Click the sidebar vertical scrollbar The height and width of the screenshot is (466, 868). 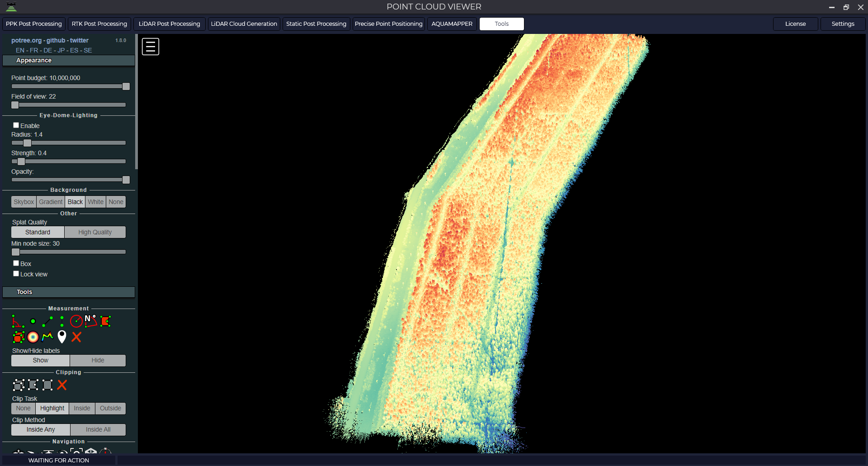[137, 102]
